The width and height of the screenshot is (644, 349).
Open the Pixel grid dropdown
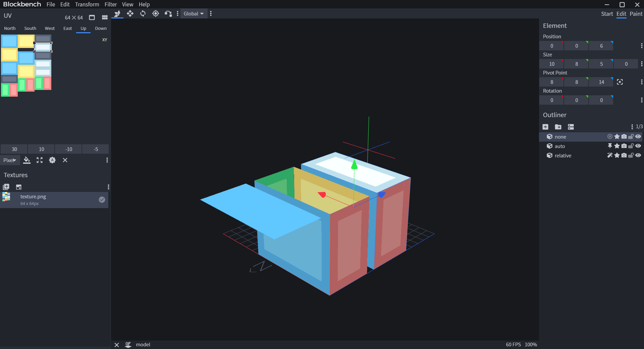pos(10,160)
